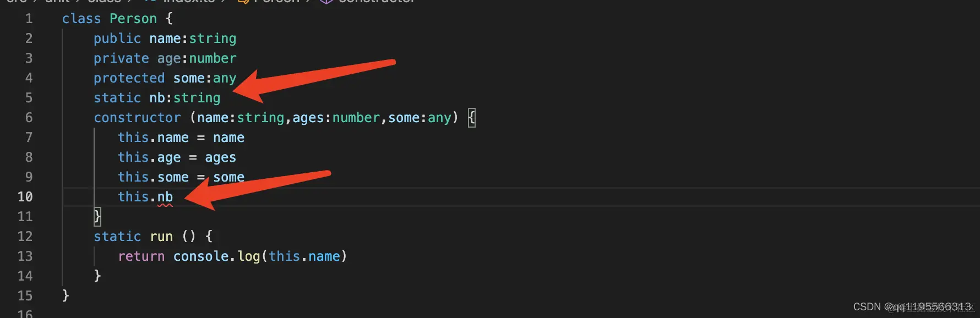Click the highlighted opening brace on line 6
Screen dimensions: 980x318
pos(472,118)
